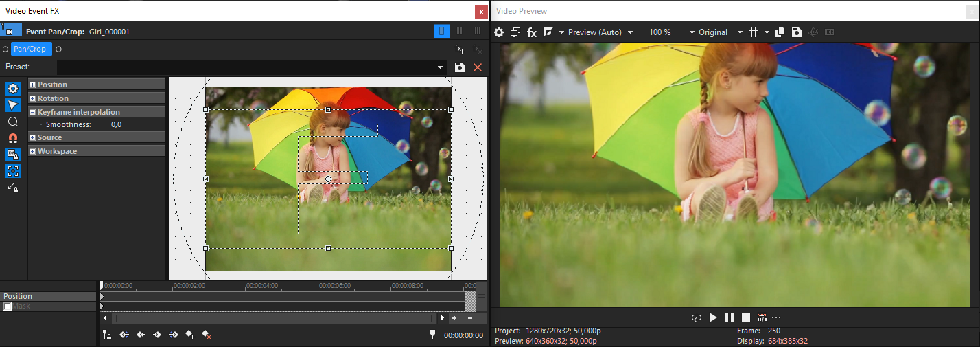
Task: Expand the Position property group
Action: 33,85
